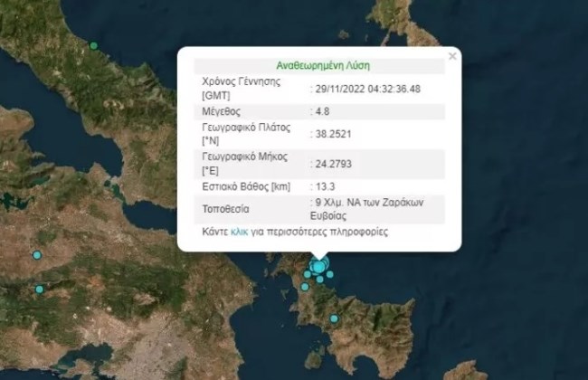This screenshot has height=380, width=588.
Task: Select the upper cyan marker on the left edge
Action: pyautogui.click(x=37, y=255)
